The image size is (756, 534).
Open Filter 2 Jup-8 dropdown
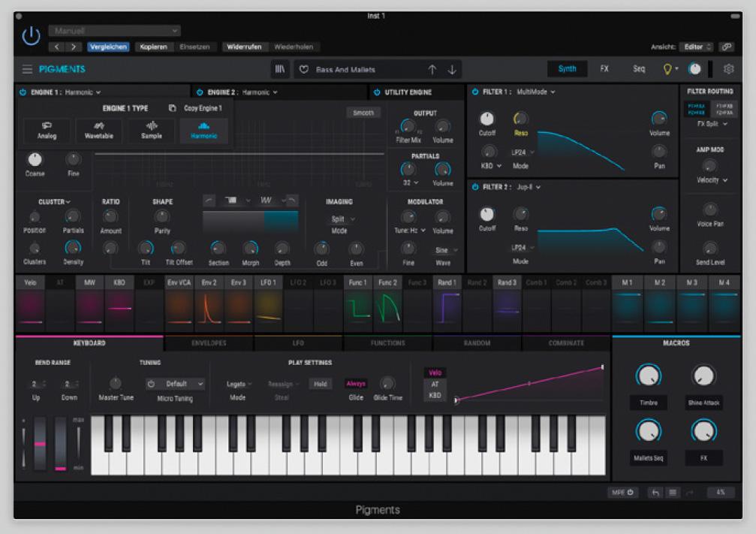coord(529,187)
